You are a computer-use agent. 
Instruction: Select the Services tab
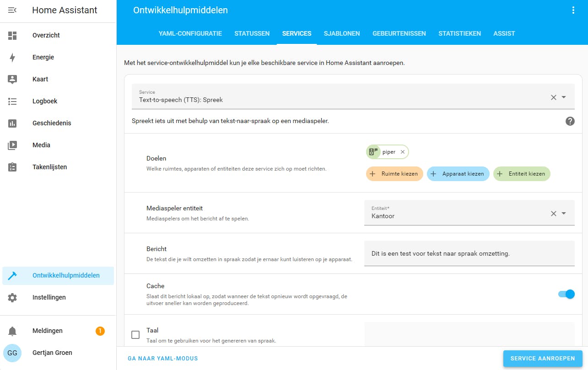click(x=297, y=33)
